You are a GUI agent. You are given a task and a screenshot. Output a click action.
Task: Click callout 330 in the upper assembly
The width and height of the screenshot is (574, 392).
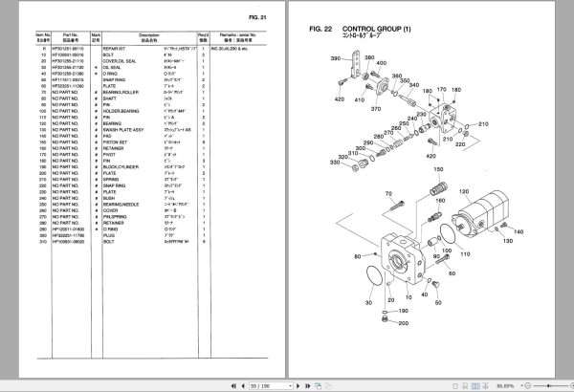coord(335,163)
